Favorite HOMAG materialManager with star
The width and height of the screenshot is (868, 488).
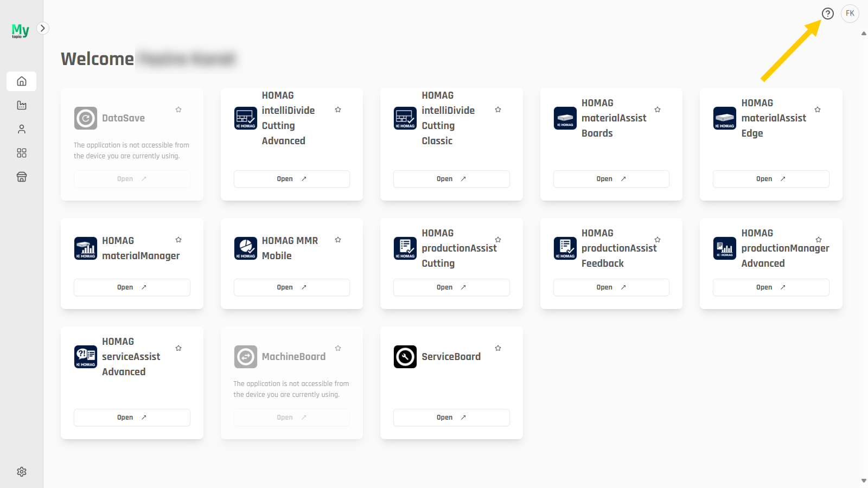[178, 240]
